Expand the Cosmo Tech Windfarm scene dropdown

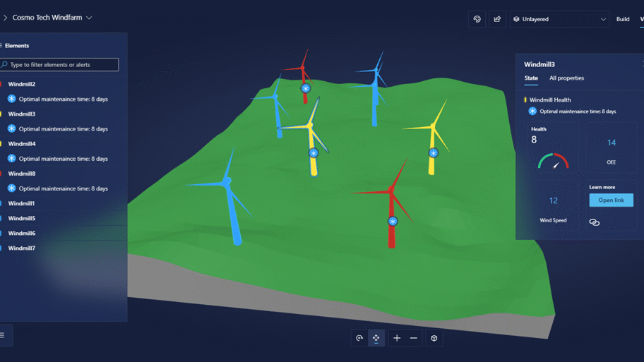click(89, 18)
